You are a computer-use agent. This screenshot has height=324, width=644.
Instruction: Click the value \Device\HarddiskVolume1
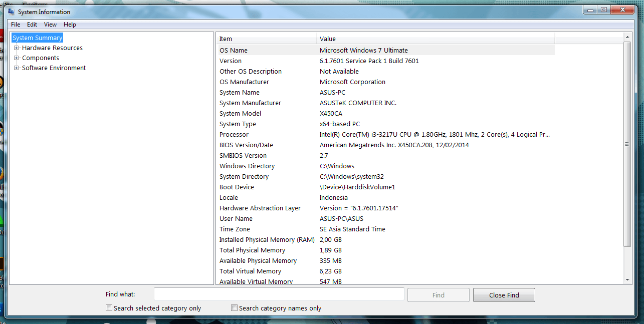tap(357, 187)
